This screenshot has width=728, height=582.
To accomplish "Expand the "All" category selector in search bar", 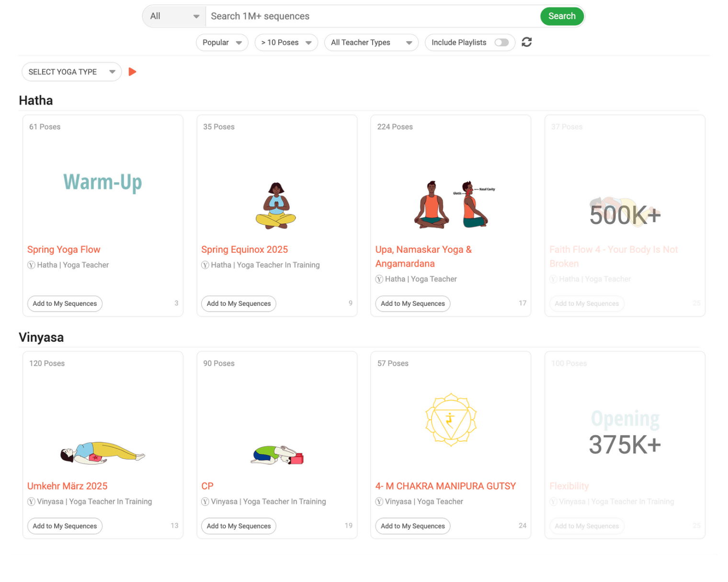I will click(x=174, y=16).
